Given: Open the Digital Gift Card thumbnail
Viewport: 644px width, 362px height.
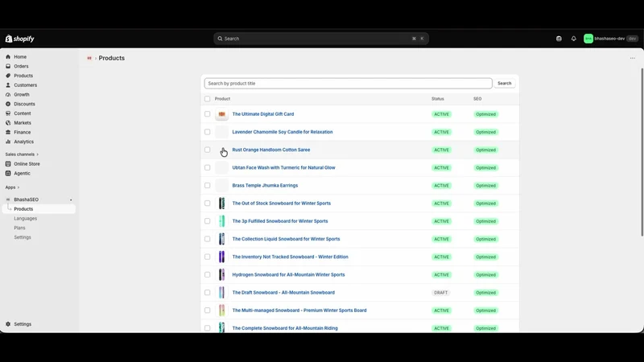Looking at the screenshot, I should 222,114.
